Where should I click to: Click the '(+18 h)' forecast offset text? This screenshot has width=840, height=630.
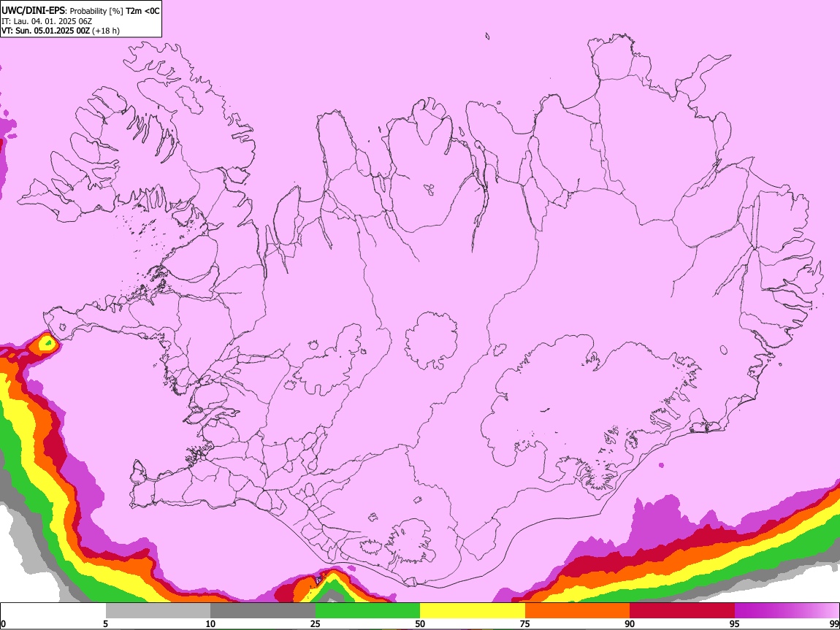pos(105,31)
